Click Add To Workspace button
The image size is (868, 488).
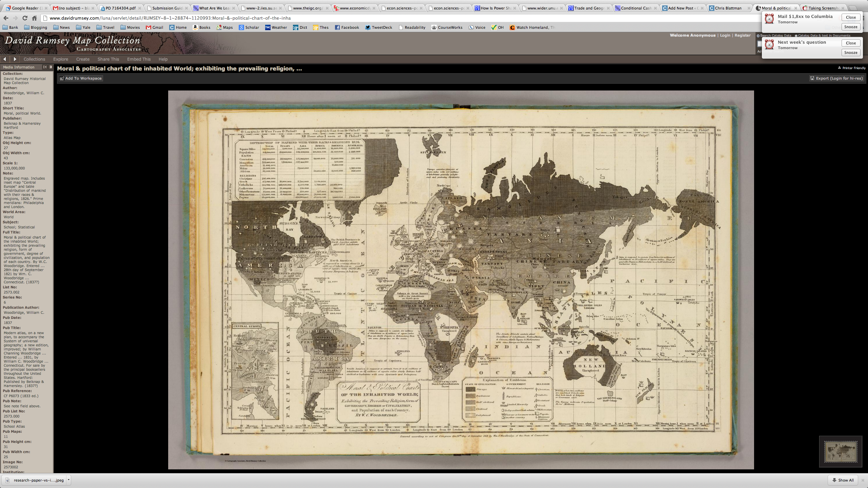click(81, 78)
